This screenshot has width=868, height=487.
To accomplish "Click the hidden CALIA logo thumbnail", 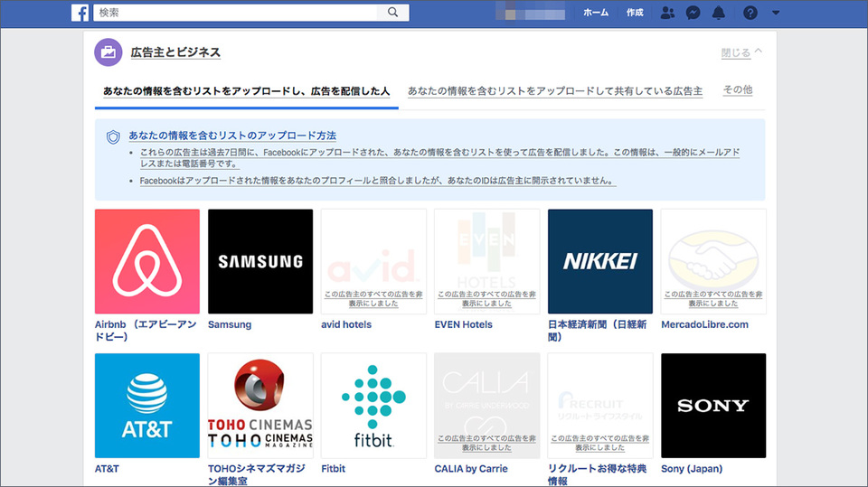I will (x=487, y=406).
